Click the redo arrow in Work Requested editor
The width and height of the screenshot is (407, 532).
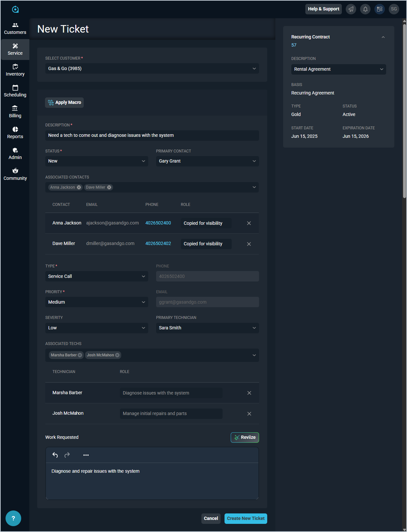click(x=67, y=455)
